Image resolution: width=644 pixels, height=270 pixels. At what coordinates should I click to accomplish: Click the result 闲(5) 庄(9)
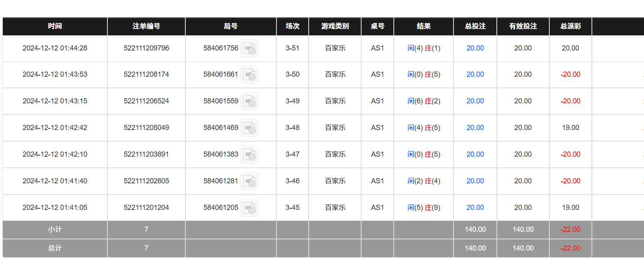(424, 208)
